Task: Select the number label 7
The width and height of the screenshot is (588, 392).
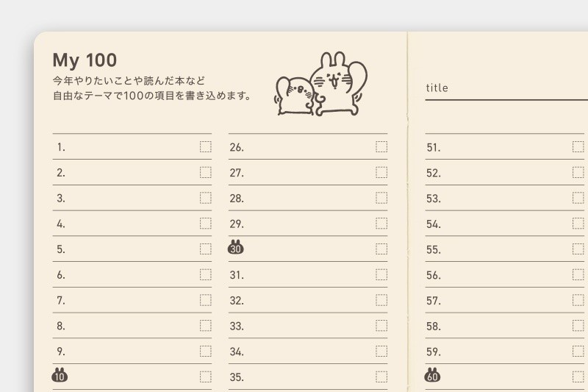Action: 61,301
